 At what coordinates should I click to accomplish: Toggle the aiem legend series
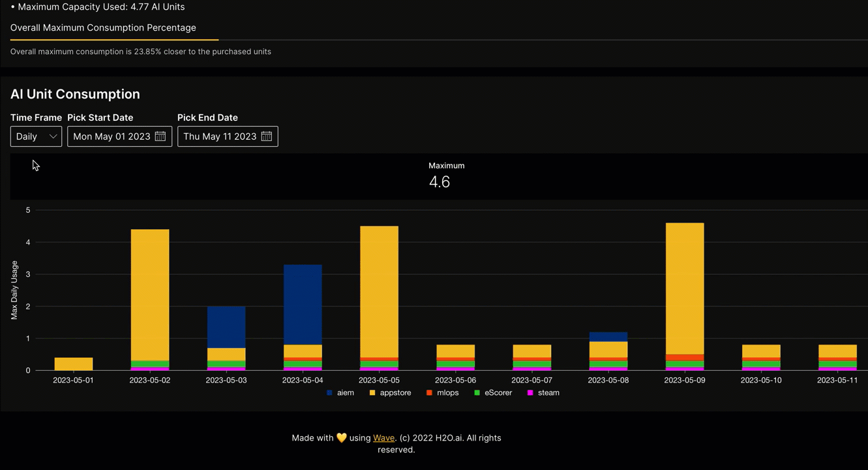pos(340,393)
